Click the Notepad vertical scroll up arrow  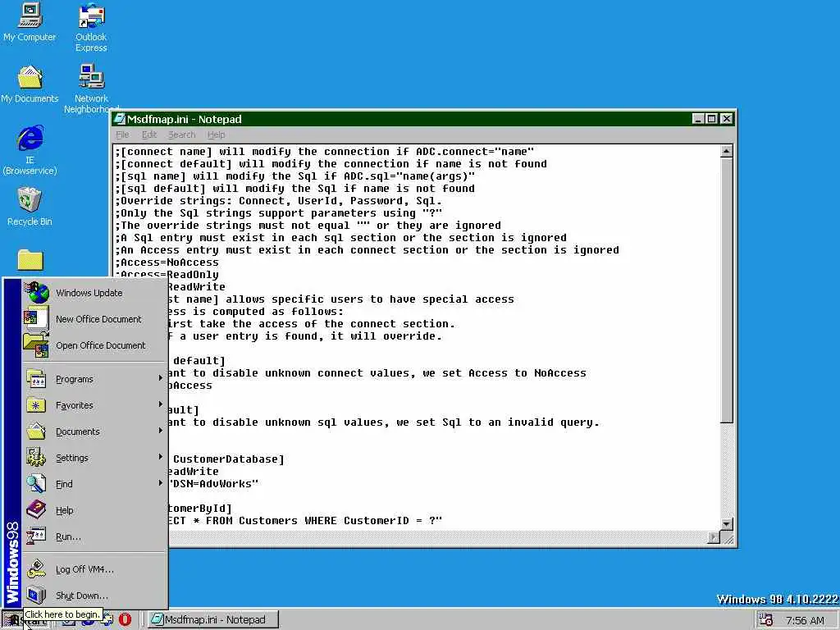(x=727, y=152)
